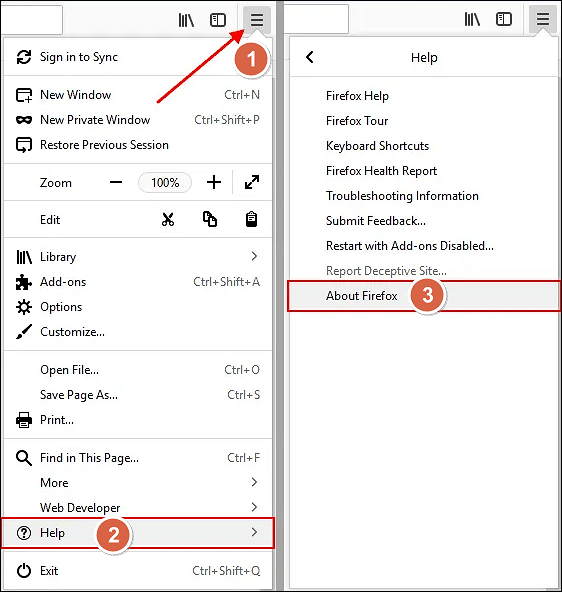Screen dimensions: 562x592
Task: Click the address field in left window
Action: pyautogui.click(x=32, y=20)
